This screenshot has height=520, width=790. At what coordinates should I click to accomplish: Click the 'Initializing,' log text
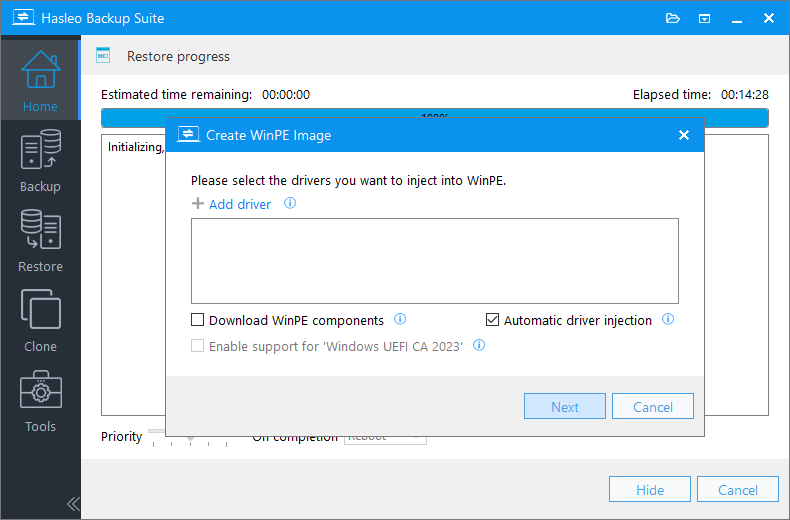(x=135, y=147)
